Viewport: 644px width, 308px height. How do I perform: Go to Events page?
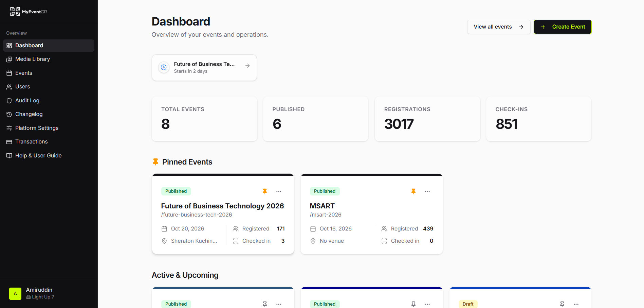49,73
